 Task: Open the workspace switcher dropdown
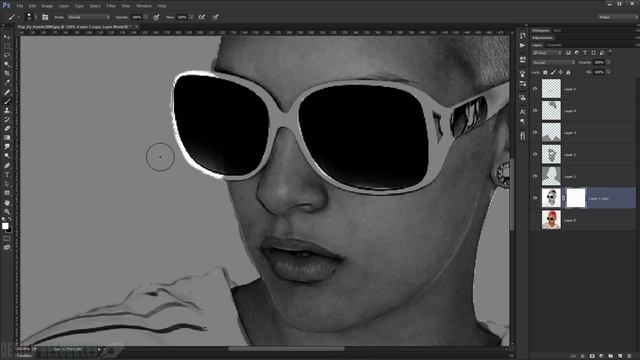617,17
